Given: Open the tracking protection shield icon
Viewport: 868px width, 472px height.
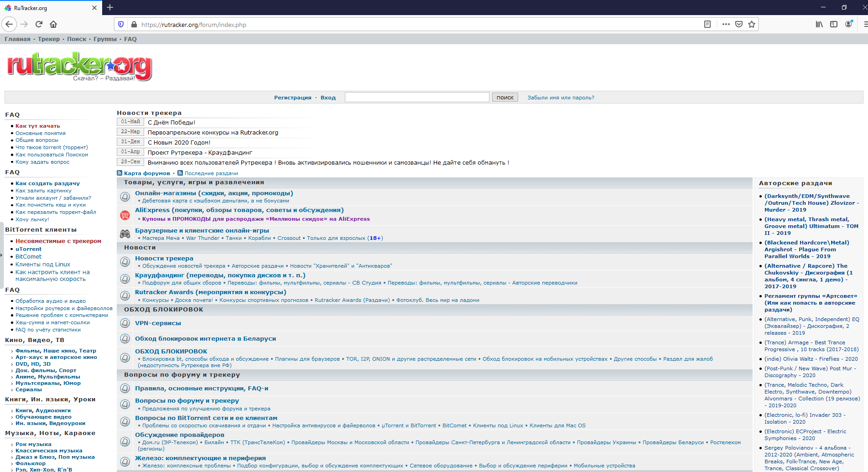Looking at the screenshot, I should (x=121, y=24).
